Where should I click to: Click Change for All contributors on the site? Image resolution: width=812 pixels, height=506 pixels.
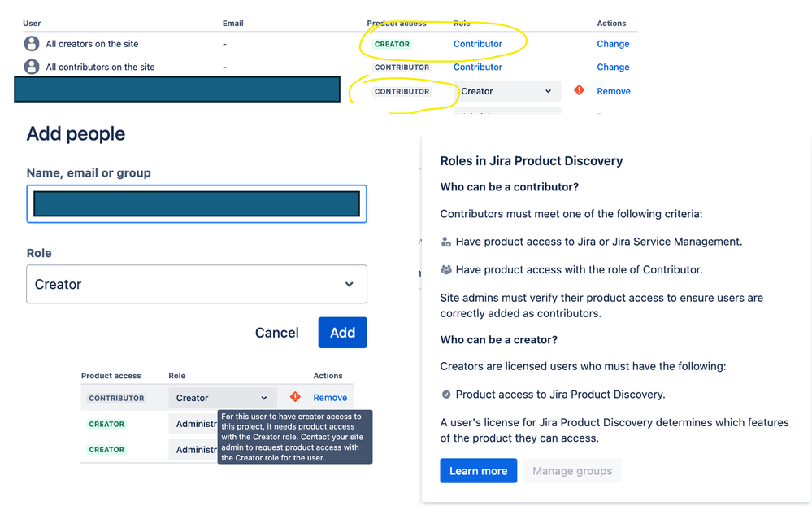tap(613, 67)
